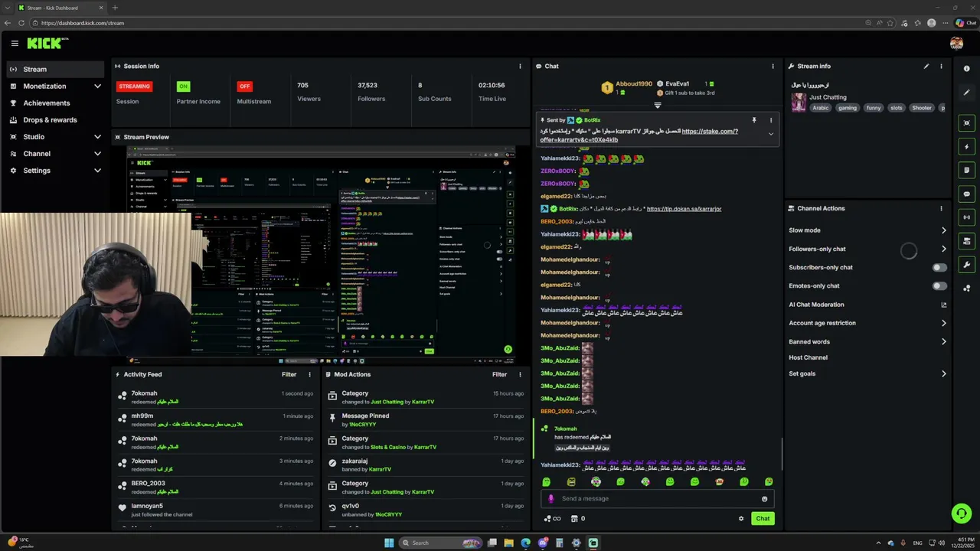Click the pencil icon in right rail
This screenshot has height=551, width=980.
click(967, 93)
